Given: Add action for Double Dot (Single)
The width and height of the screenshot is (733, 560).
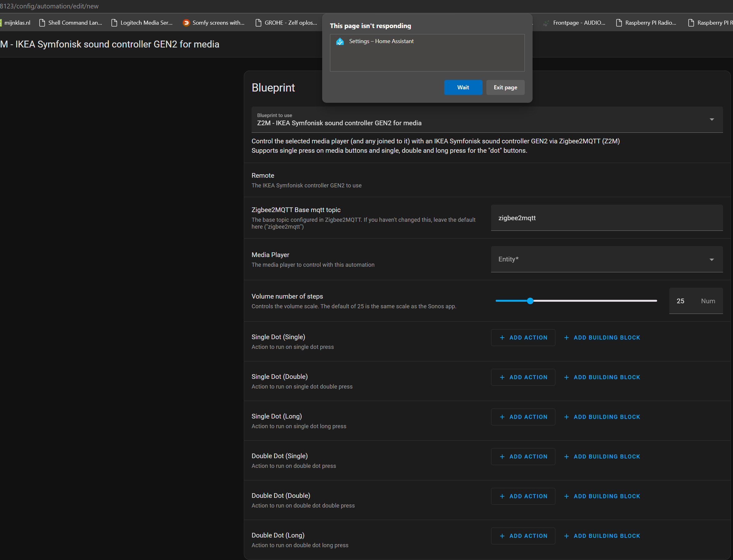Looking at the screenshot, I should [523, 457].
